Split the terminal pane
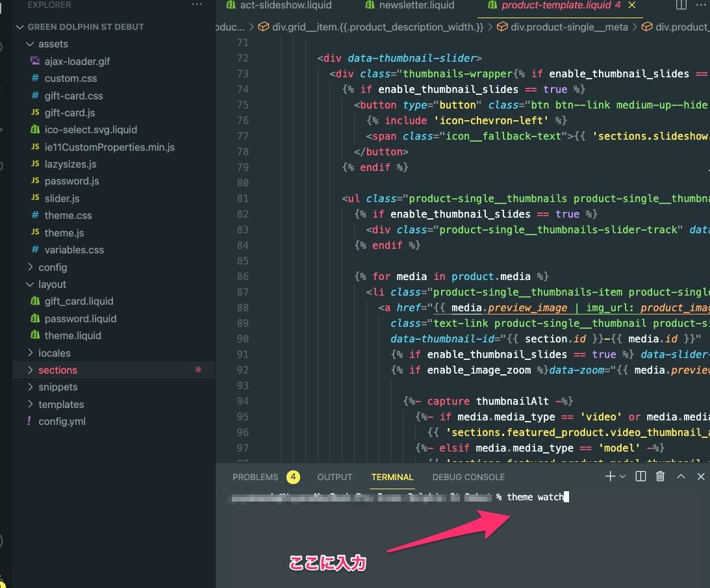Screen dimensions: 710x588 coord(640,476)
